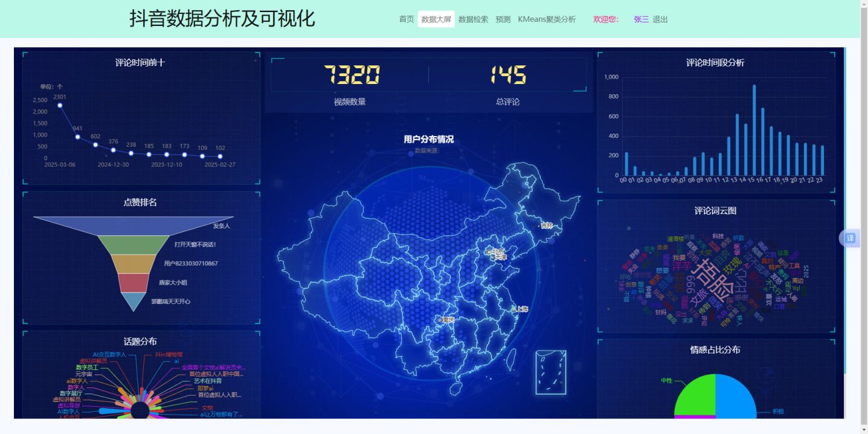
Task: Select 上海 marker on the map
Action: pyautogui.click(x=513, y=309)
